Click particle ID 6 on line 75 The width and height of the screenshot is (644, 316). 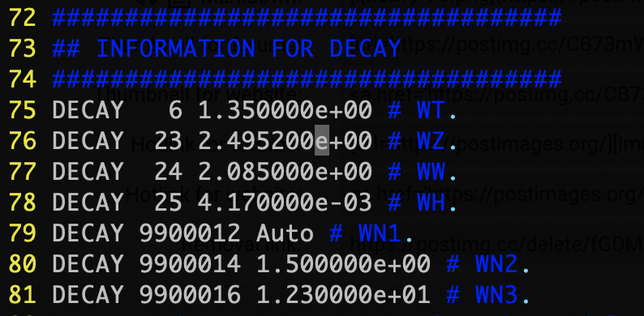(x=175, y=109)
